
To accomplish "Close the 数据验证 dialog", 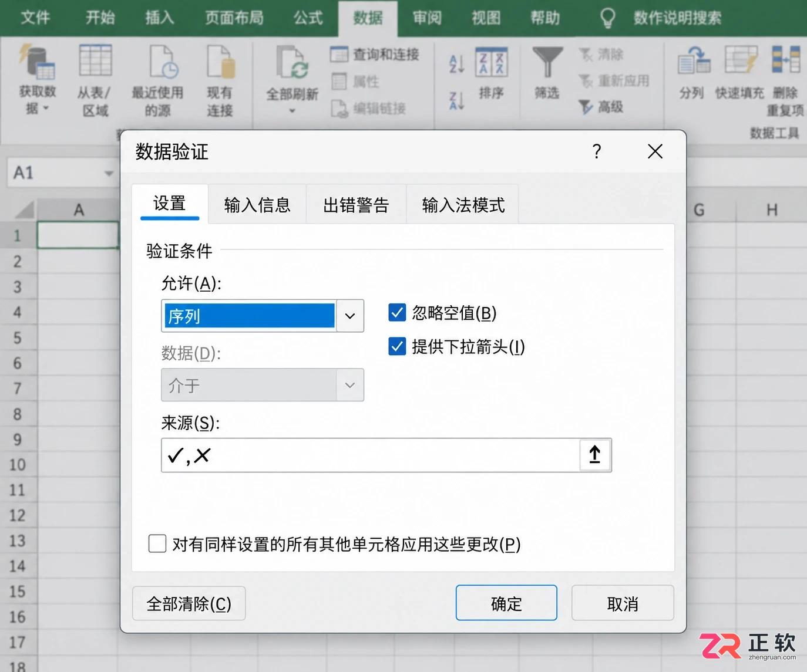I will click(655, 151).
